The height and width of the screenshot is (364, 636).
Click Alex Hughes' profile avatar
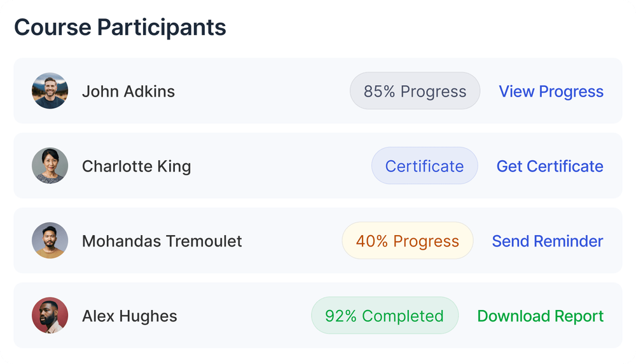(x=50, y=316)
